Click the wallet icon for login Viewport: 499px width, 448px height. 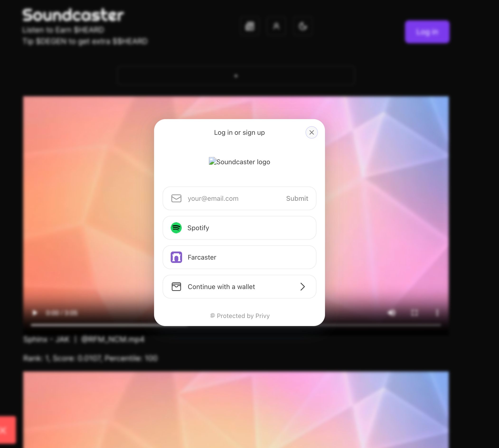[176, 287]
